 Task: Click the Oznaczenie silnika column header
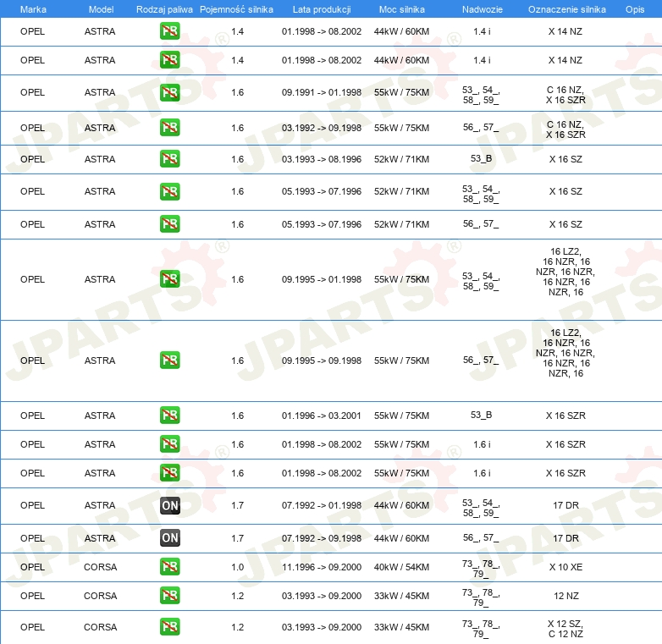[566, 9]
